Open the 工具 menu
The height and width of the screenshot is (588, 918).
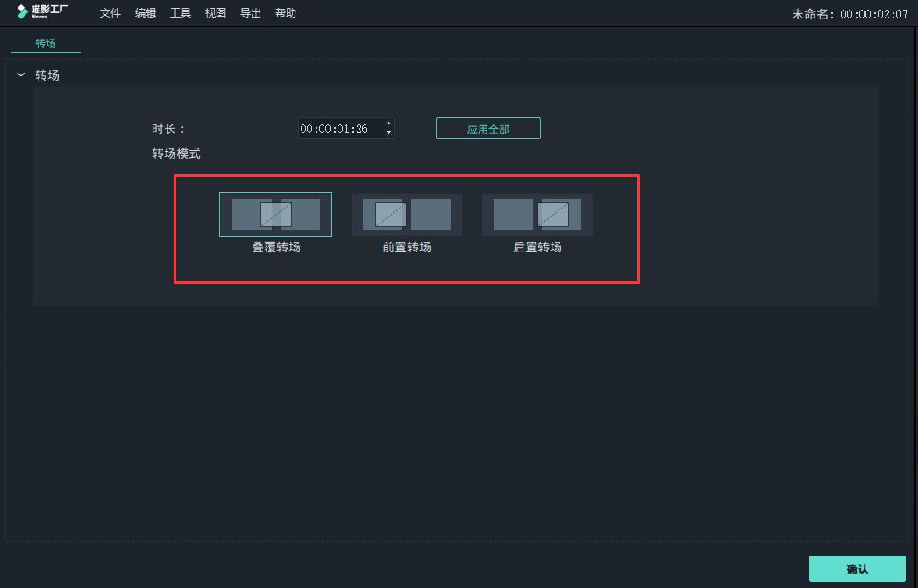pyautogui.click(x=180, y=12)
